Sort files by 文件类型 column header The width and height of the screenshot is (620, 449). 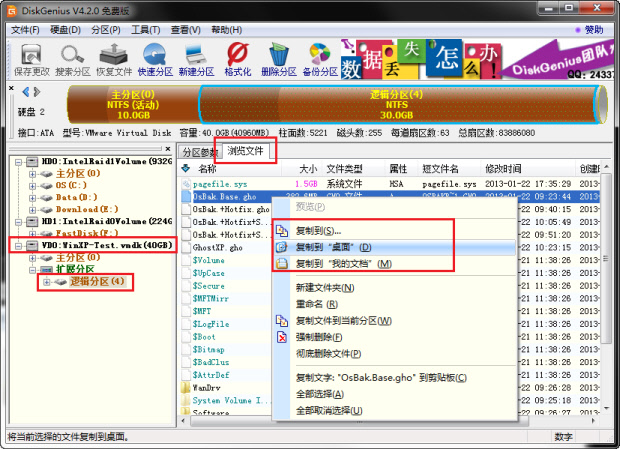353,169
